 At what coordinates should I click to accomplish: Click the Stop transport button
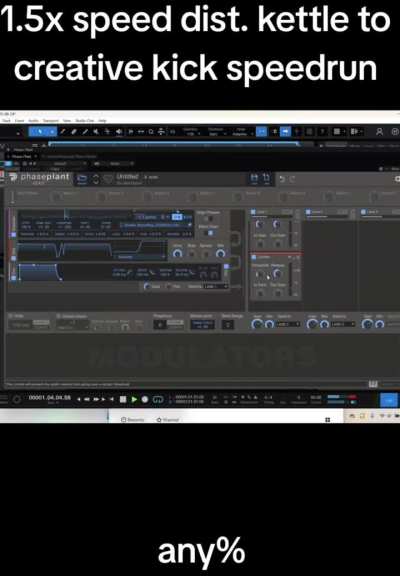[x=123, y=399]
